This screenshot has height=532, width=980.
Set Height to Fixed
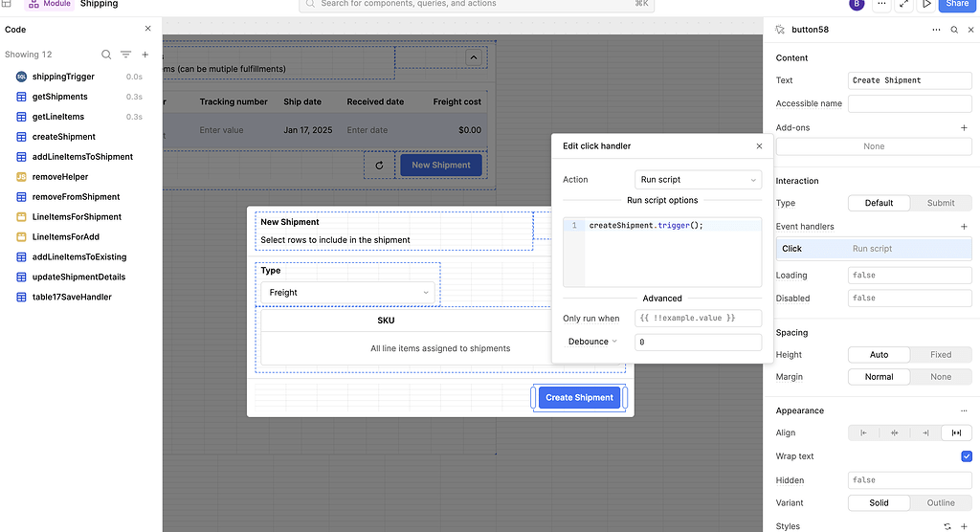coord(941,354)
